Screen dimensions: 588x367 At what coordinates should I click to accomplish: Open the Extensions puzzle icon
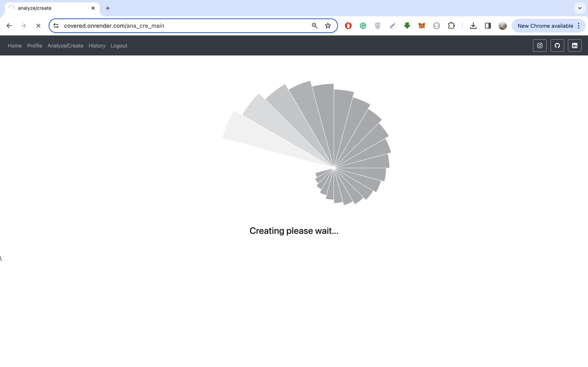[x=451, y=26]
